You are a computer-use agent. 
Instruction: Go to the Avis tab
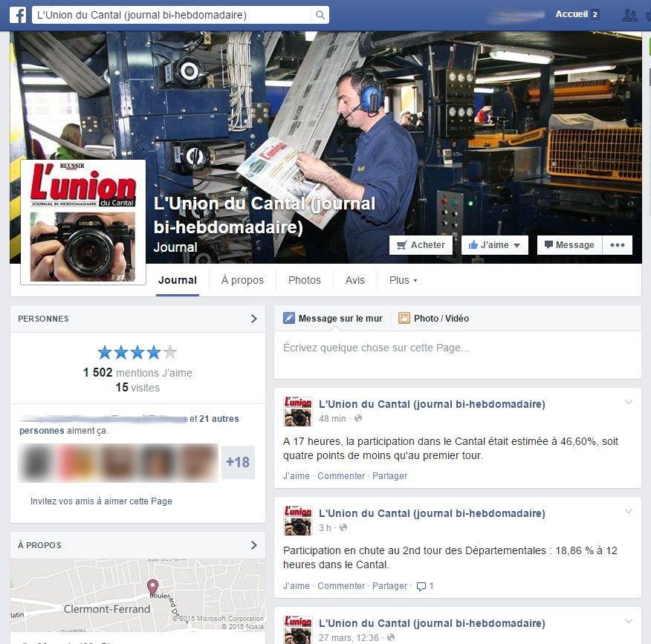pos(355,280)
